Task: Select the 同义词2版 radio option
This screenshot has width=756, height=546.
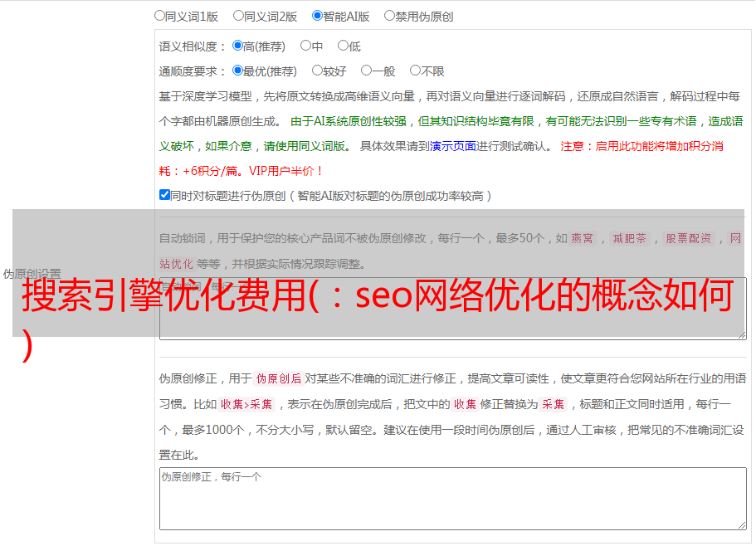Action: (238, 16)
